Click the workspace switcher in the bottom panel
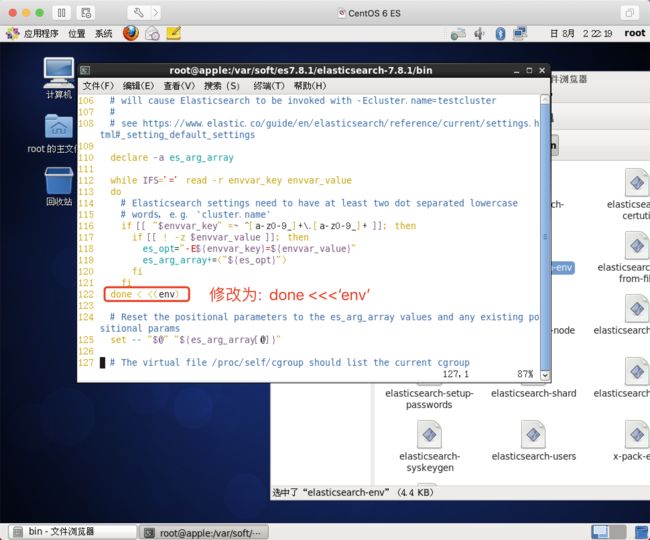The height and width of the screenshot is (540, 650). point(609,532)
